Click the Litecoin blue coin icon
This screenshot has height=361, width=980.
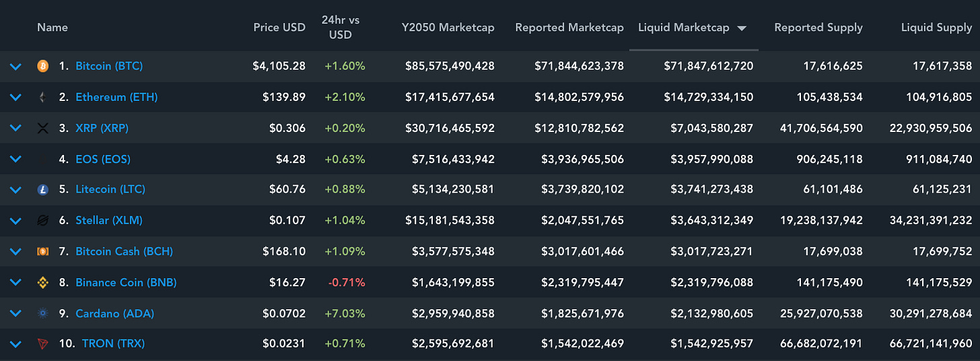pyautogui.click(x=43, y=190)
